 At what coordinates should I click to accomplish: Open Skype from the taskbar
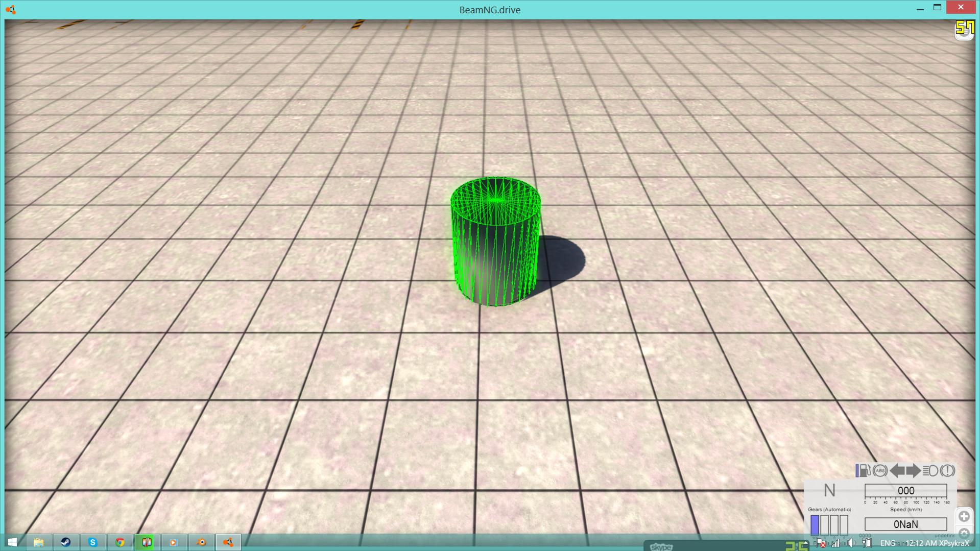coord(93,542)
